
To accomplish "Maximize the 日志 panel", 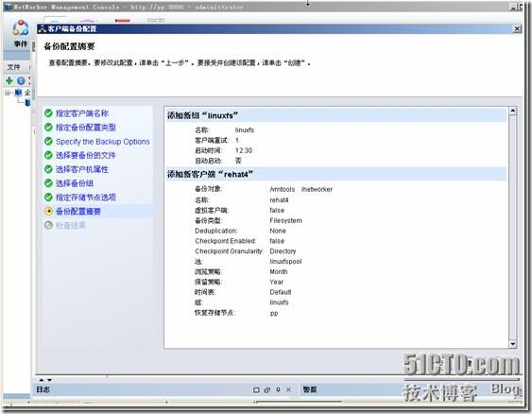I will (256, 390).
